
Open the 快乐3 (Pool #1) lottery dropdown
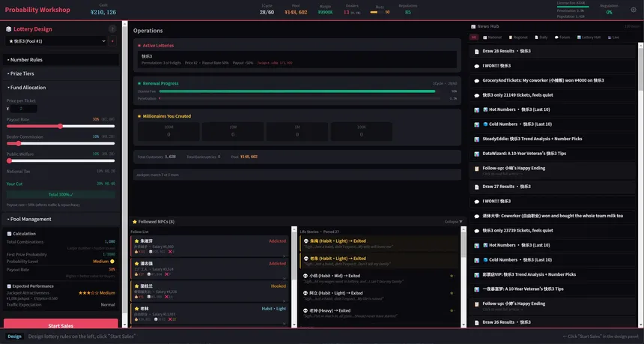tap(55, 41)
